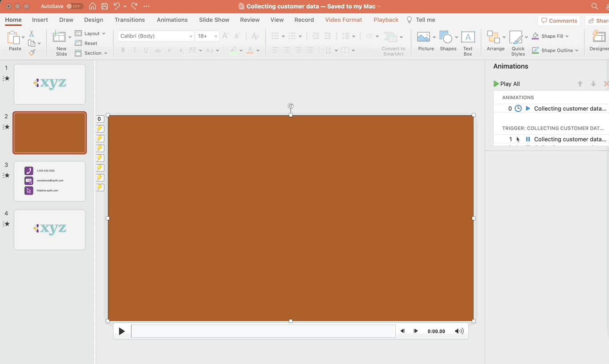
Task: Click the Home icon in title bar
Action: click(x=93, y=6)
